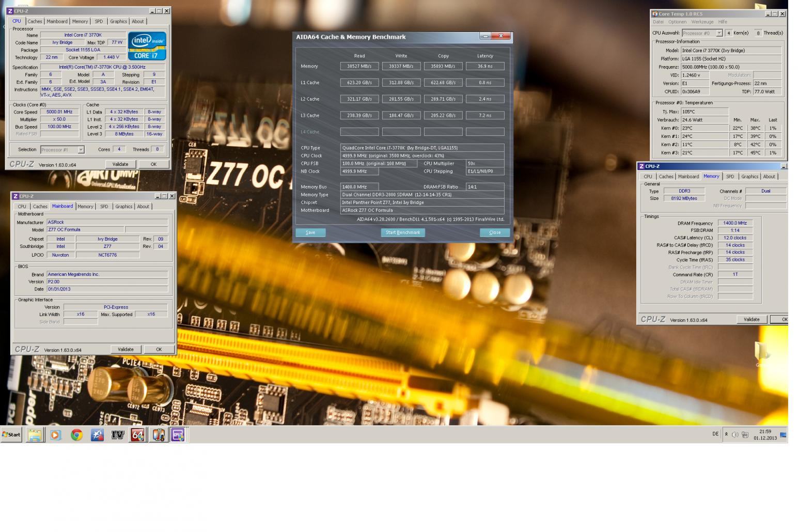Click Validate in the Mainboard CPU-Z window

[x=126, y=350]
